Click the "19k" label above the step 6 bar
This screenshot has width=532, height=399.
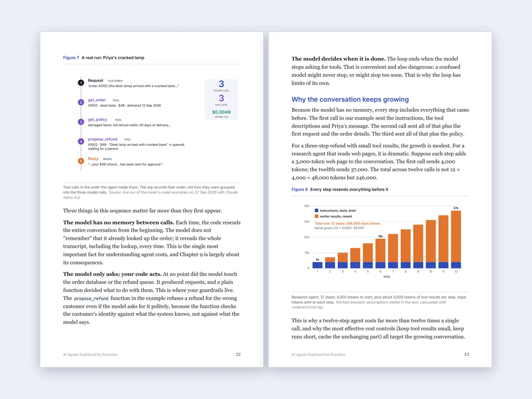[x=380, y=236]
